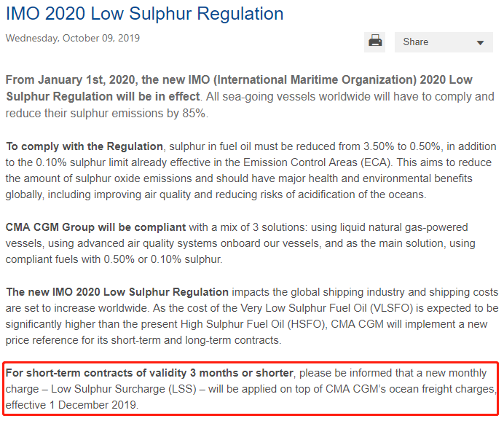Click the bold 'CMA CGM Group will be compliant' text

[96, 227]
